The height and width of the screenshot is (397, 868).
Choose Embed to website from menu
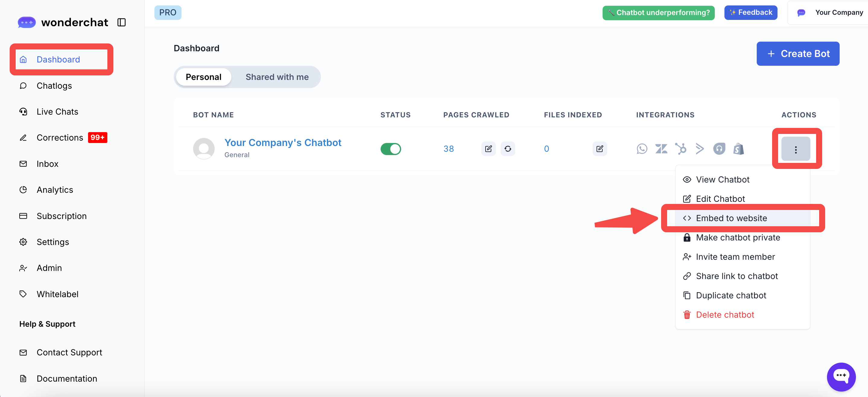731,218
